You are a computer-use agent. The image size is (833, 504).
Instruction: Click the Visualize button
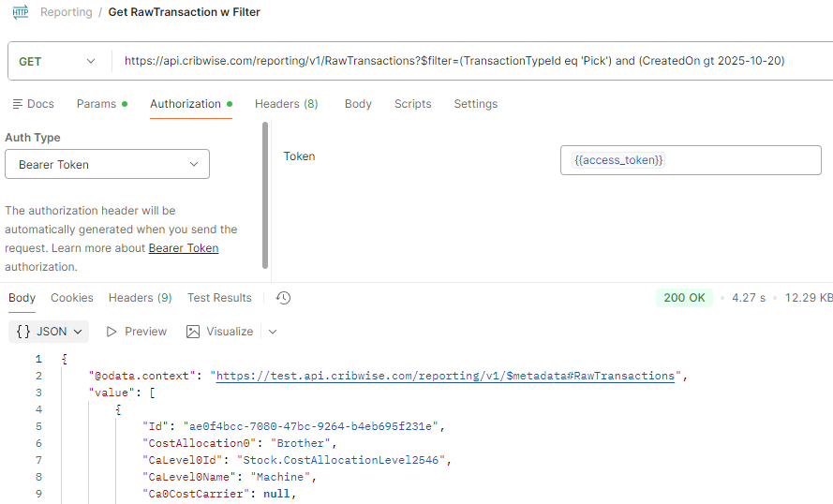click(220, 332)
